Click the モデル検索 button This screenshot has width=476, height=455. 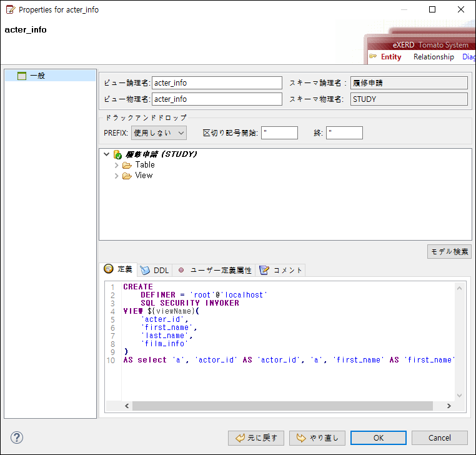449,251
